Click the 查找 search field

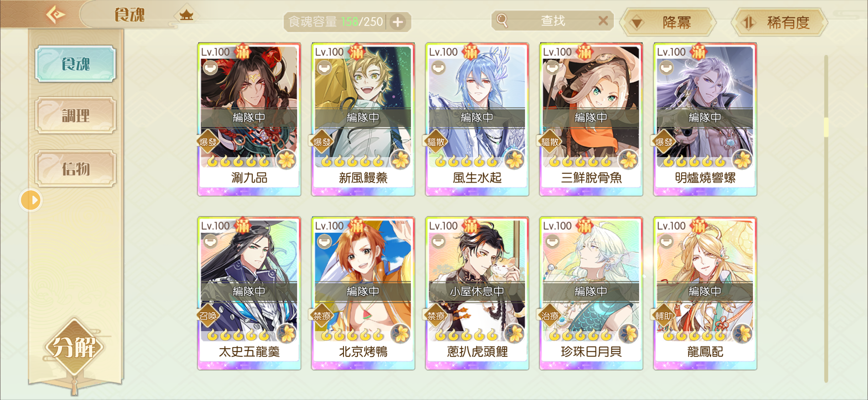(552, 21)
